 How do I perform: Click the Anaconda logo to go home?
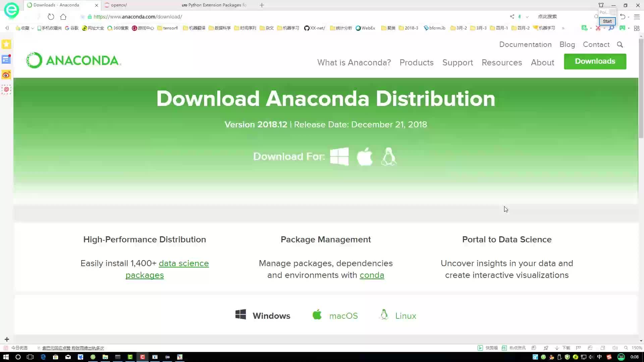click(x=73, y=60)
